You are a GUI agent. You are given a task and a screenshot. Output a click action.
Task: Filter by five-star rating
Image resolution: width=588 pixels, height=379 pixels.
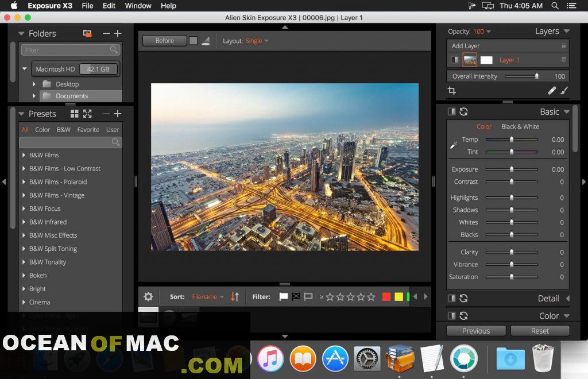coord(372,297)
